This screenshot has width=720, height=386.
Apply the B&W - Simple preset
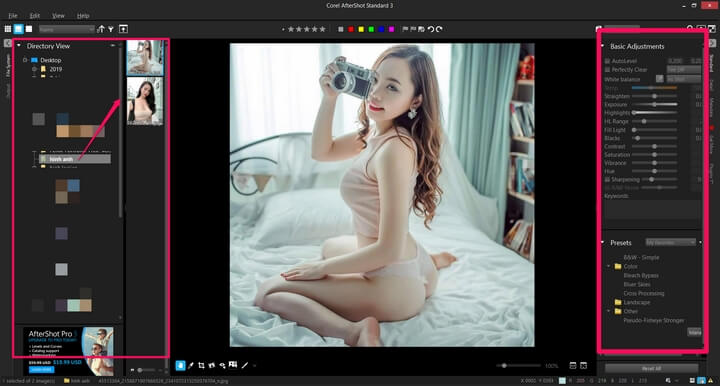pyautogui.click(x=641, y=257)
